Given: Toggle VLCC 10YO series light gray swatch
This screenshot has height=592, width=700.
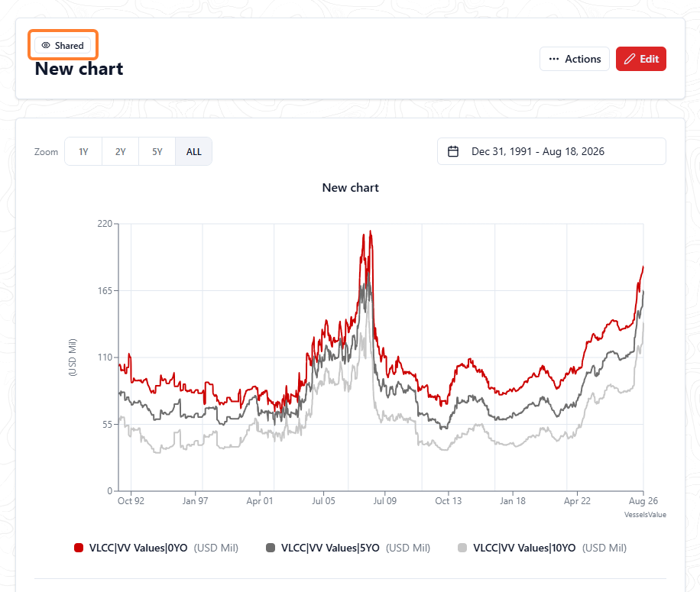Looking at the screenshot, I should (x=462, y=548).
